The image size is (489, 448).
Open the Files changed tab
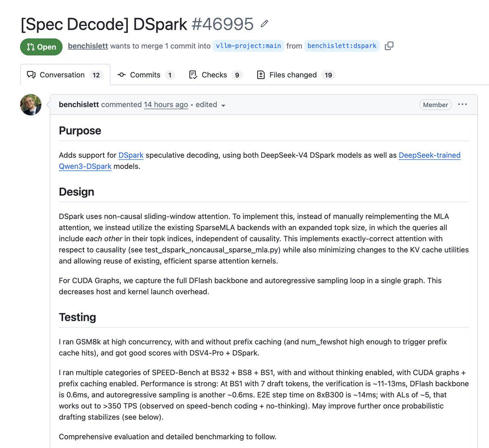295,75
